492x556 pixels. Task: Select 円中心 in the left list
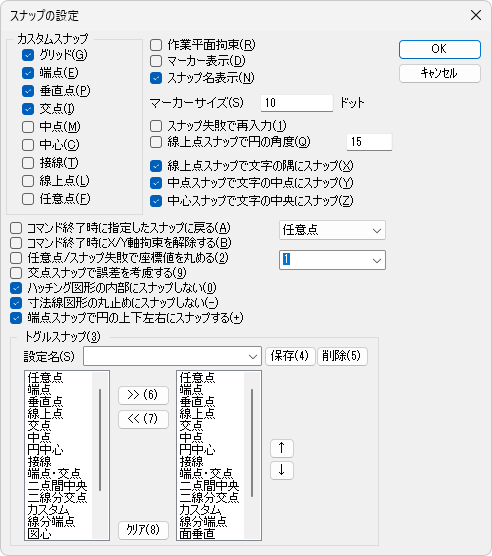point(45,450)
